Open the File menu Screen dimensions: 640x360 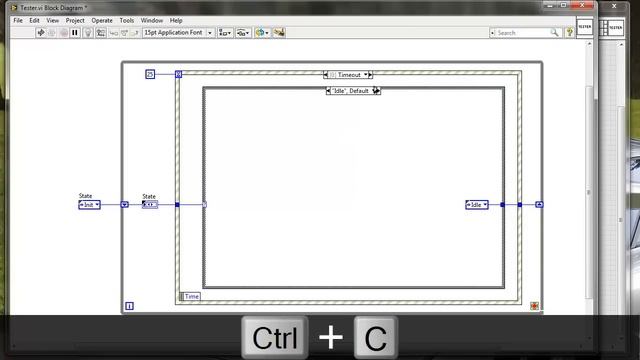pyautogui.click(x=18, y=20)
